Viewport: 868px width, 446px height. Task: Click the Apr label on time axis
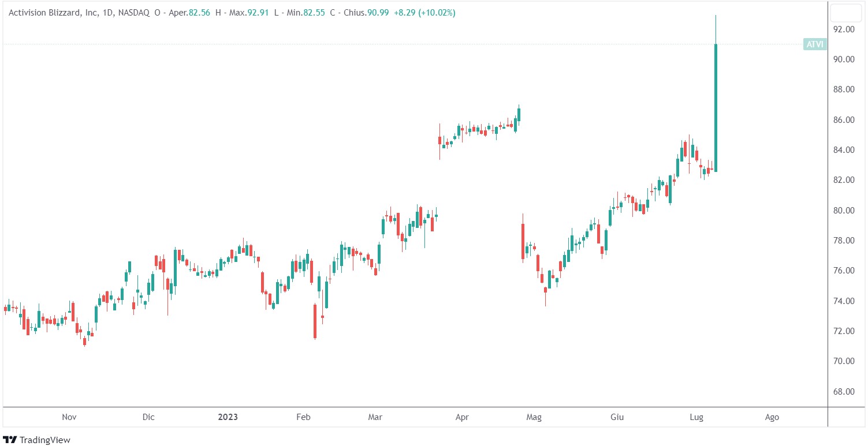point(462,417)
